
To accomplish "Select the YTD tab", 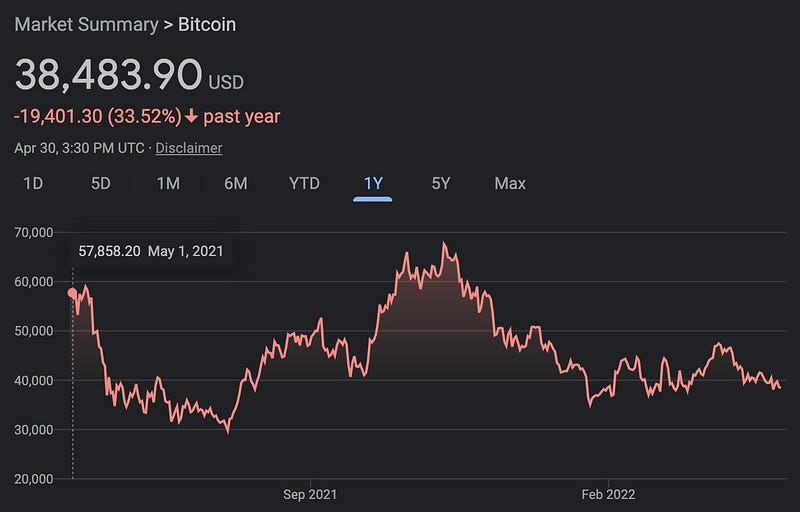I will (x=304, y=183).
